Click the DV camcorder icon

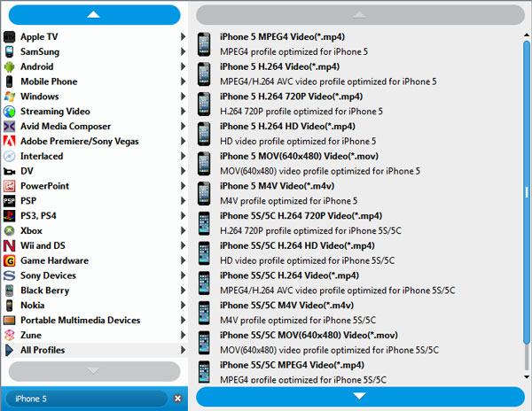(9, 172)
